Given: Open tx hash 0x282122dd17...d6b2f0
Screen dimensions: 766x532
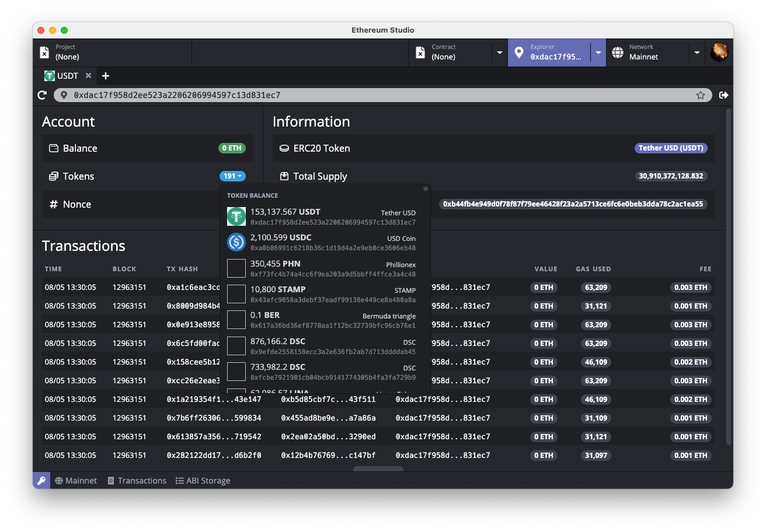Looking at the screenshot, I should (x=214, y=456).
